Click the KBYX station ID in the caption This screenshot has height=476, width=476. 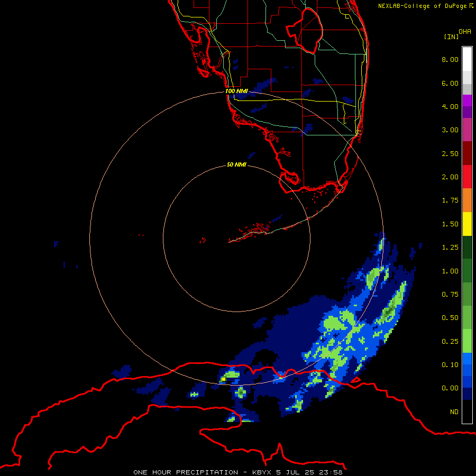262,472
